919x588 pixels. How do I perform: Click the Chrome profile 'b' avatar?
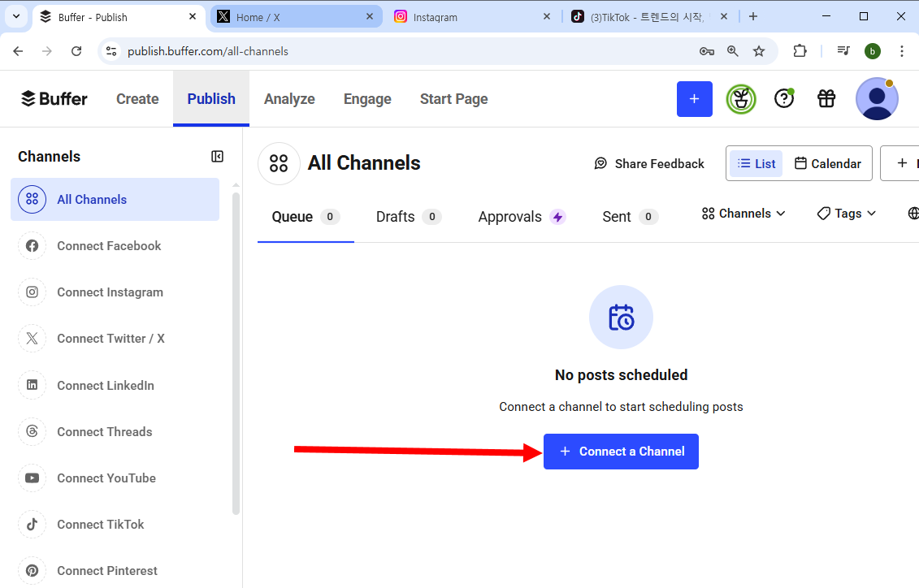tap(872, 51)
